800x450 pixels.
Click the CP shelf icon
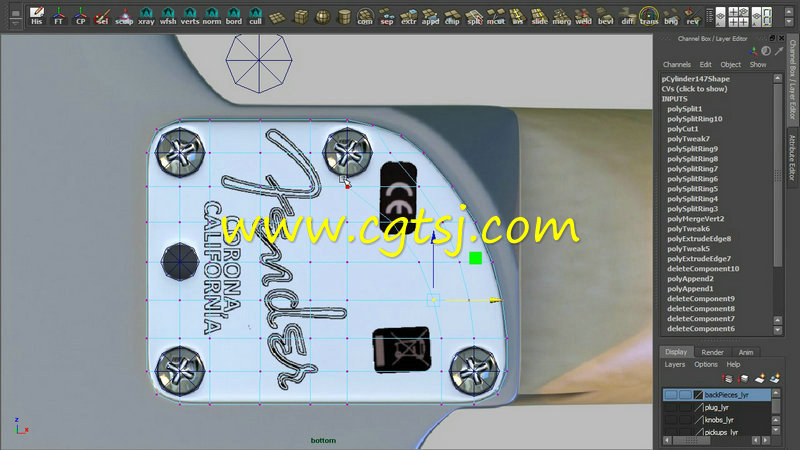(x=81, y=16)
